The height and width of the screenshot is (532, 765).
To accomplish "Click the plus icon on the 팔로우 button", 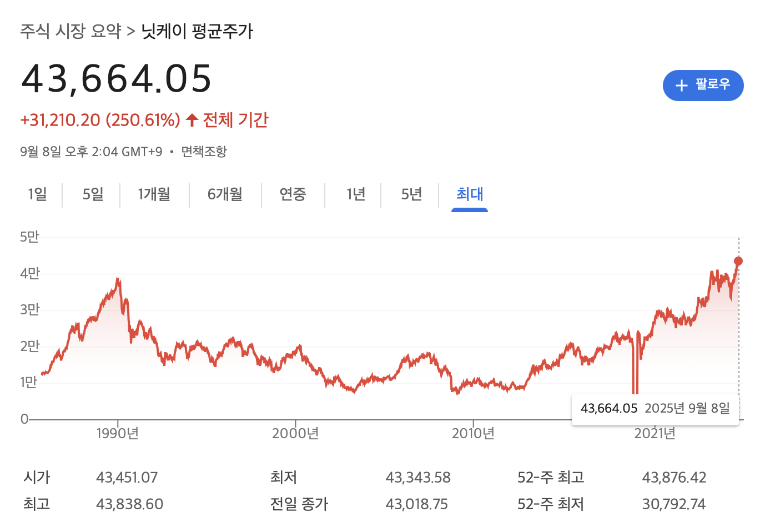I will click(x=681, y=85).
